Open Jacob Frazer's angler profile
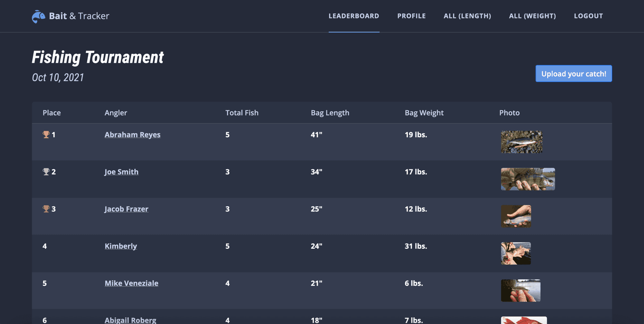This screenshot has height=324, width=644. point(126,209)
